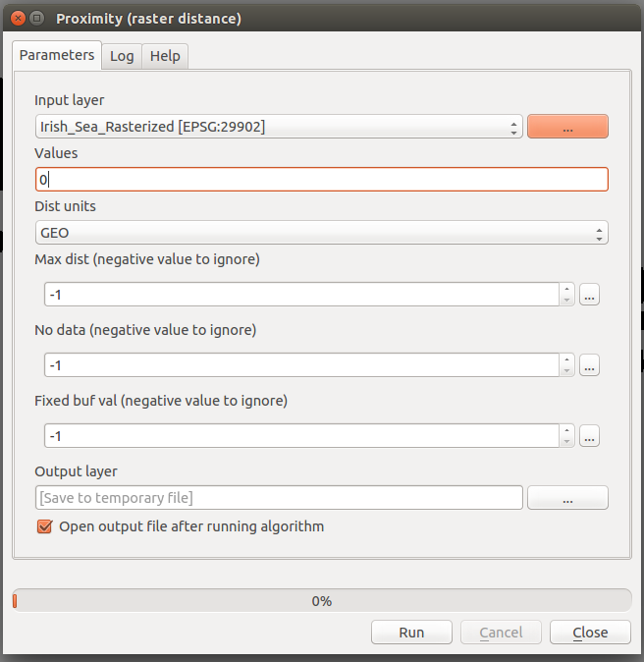Select the Parameters tab

pyautogui.click(x=57, y=55)
